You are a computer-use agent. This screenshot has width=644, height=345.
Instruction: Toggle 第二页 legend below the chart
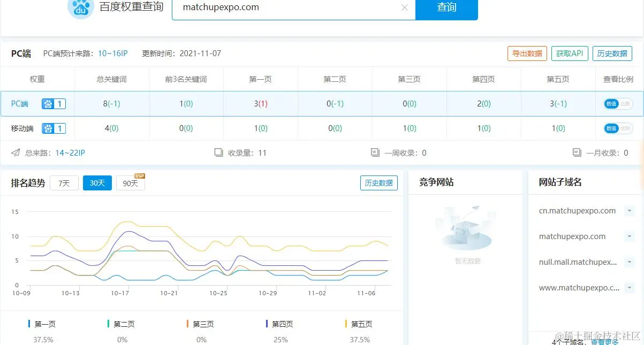coord(123,324)
